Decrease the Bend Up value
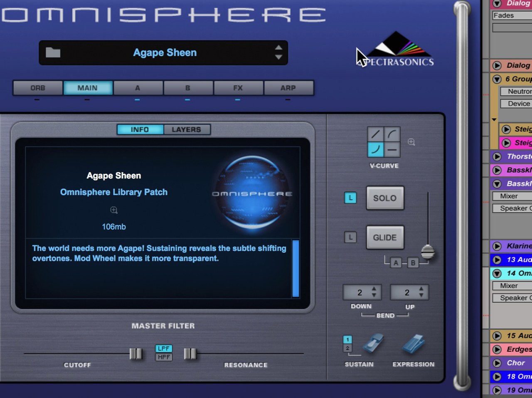Viewport: 532px width, 398px height. [421, 295]
